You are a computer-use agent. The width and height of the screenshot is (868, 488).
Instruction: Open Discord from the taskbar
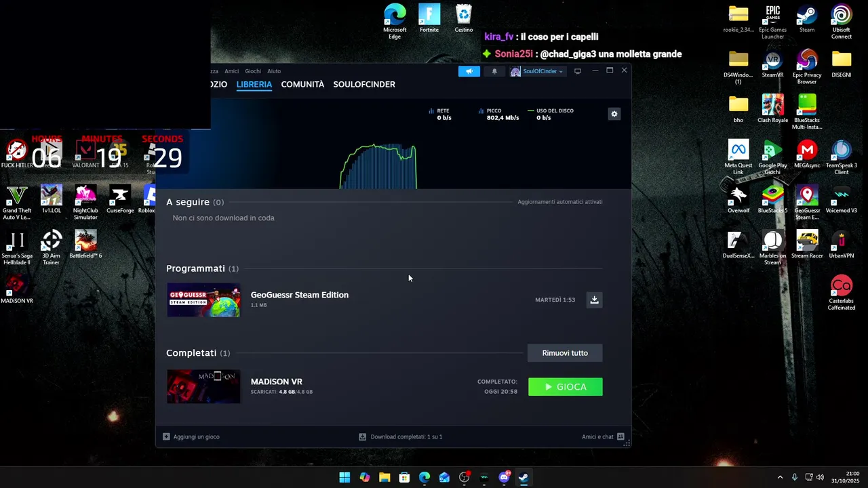click(x=504, y=477)
